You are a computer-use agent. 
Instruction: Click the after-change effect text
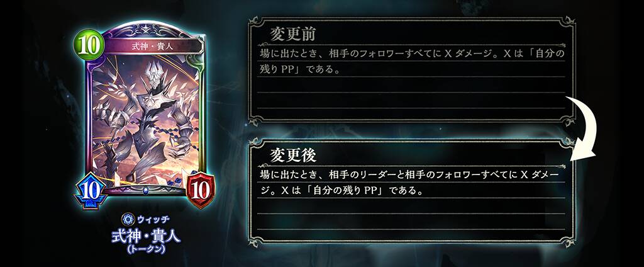tap(409, 183)
